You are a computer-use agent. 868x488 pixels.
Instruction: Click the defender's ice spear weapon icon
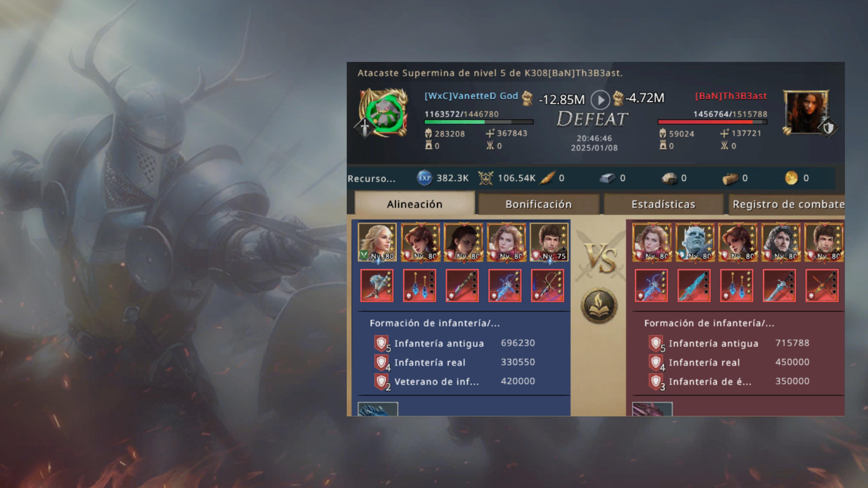694,286
